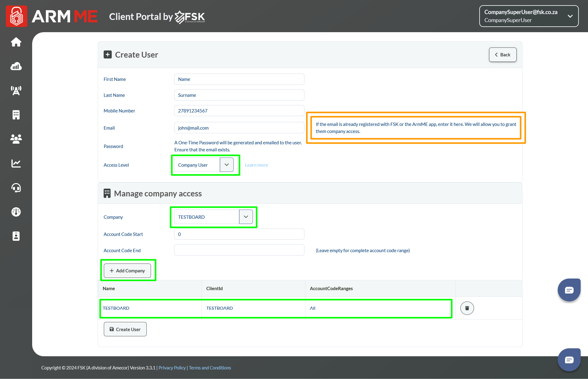Open the Privacy Policy footer link
This screenshot has width=588, height=379.
pos(172,368)
